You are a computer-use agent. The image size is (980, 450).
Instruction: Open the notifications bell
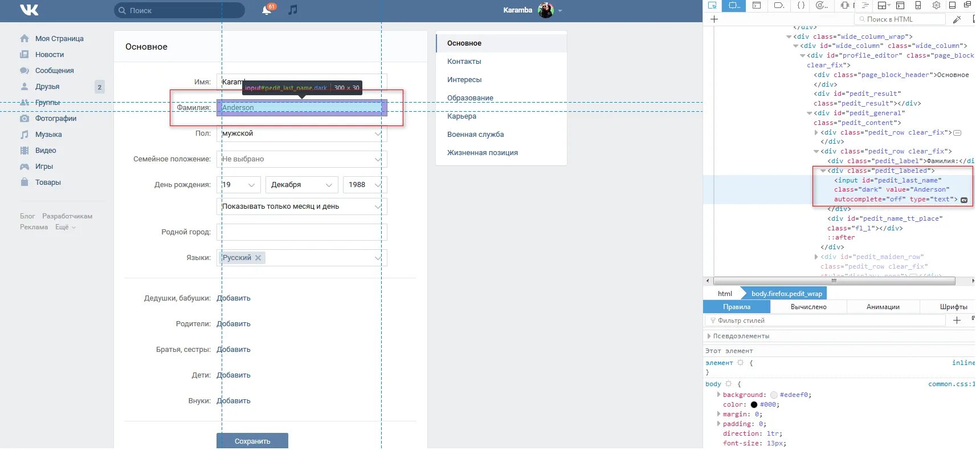pos(267,10)
